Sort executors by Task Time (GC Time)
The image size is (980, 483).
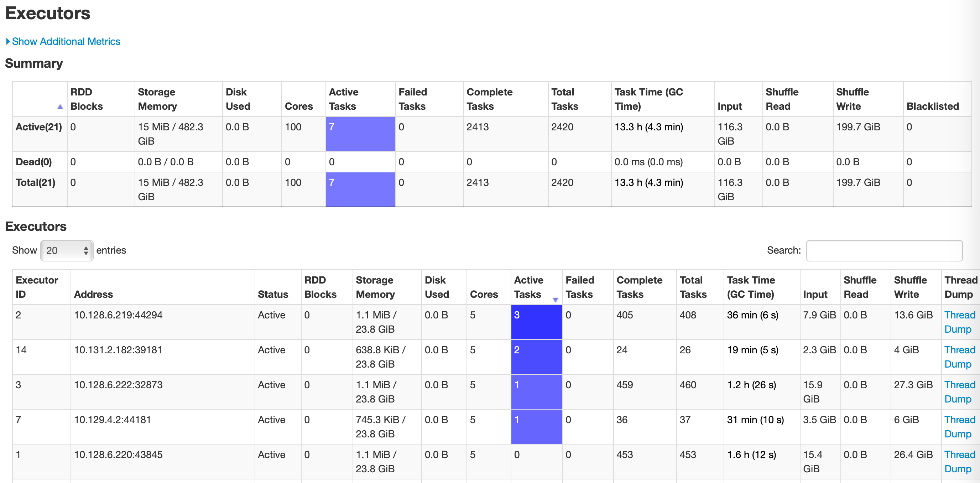click(751, 287)
